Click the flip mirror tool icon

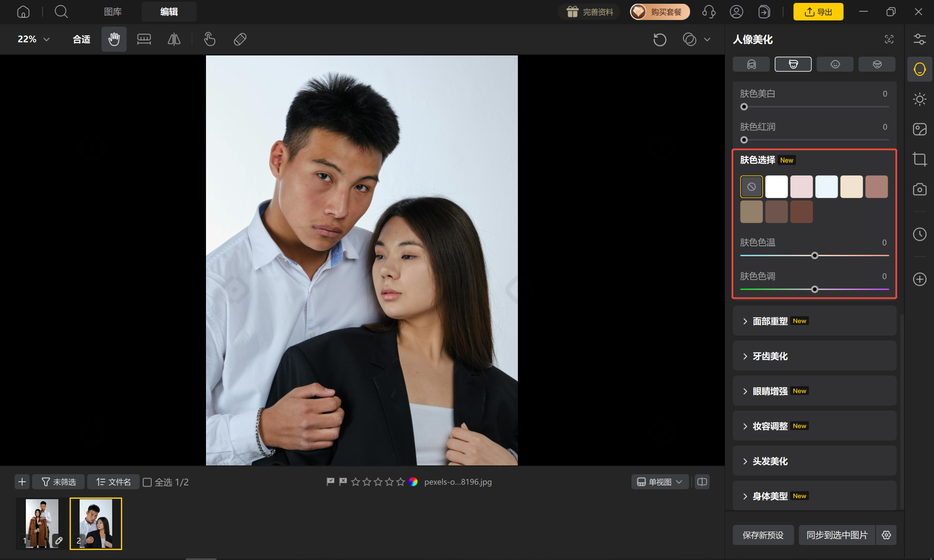(174, 39)
